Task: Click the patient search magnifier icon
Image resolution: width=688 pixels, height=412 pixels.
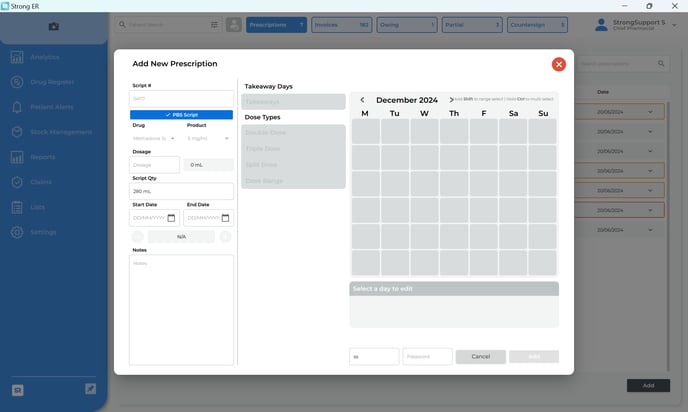Action: tap(122, 25)
